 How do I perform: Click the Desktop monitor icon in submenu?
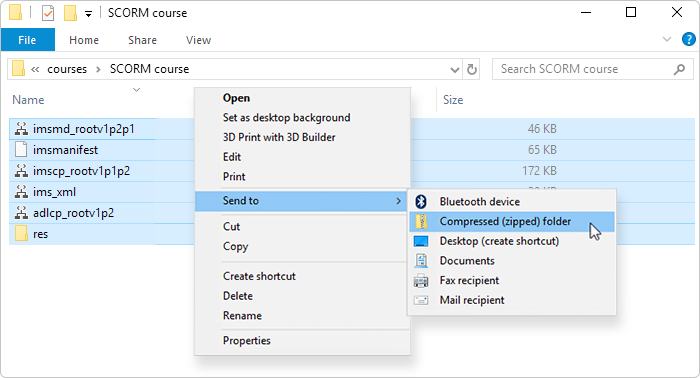421,241
